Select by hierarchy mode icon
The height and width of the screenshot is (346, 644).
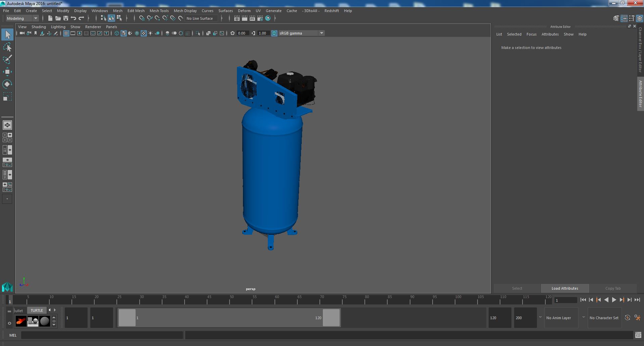point(103,18)
